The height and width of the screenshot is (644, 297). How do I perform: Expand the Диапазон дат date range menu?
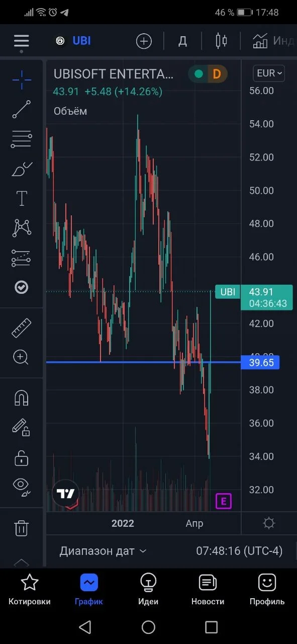tap(103, 551)
